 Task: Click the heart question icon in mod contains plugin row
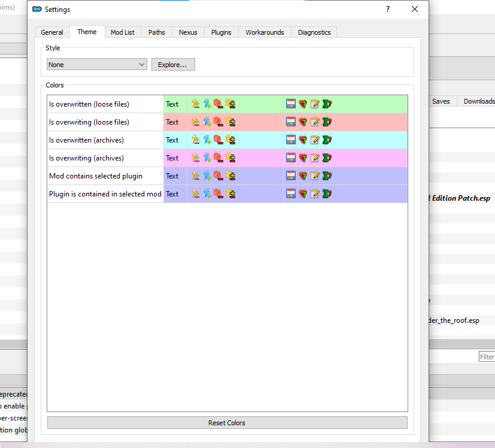[302, 175]
